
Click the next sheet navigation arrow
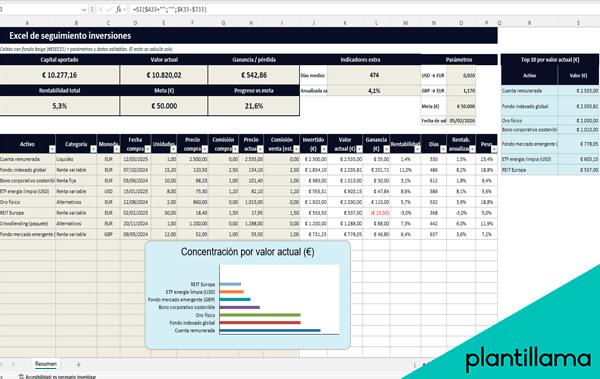[13, 365]
